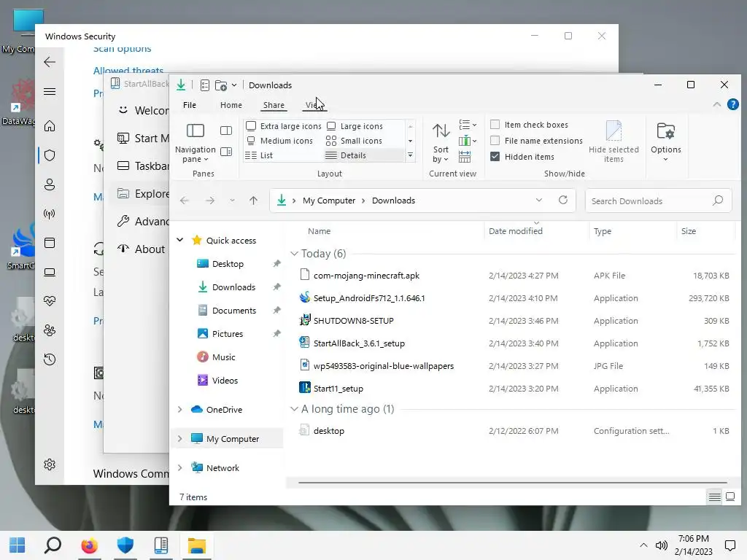Go up one folder level
This screenshot has height=560, width=747.
(x=253, y=201)
